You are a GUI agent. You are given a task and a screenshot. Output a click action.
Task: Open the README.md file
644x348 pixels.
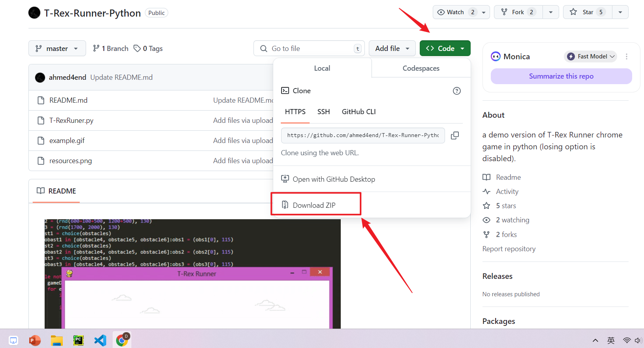pyautogui.click(x=68, y=100)
